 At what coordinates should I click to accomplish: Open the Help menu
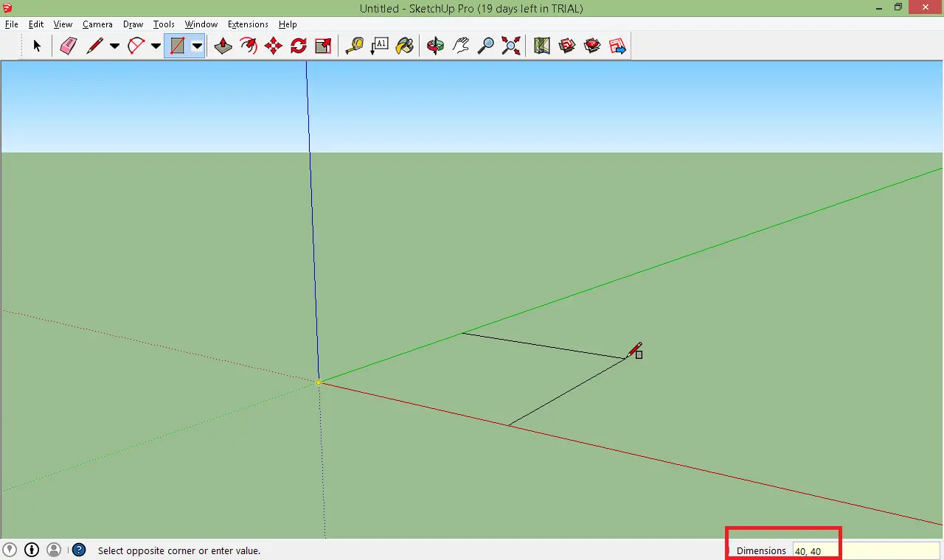pyautogui.click(x=288, y=24)
